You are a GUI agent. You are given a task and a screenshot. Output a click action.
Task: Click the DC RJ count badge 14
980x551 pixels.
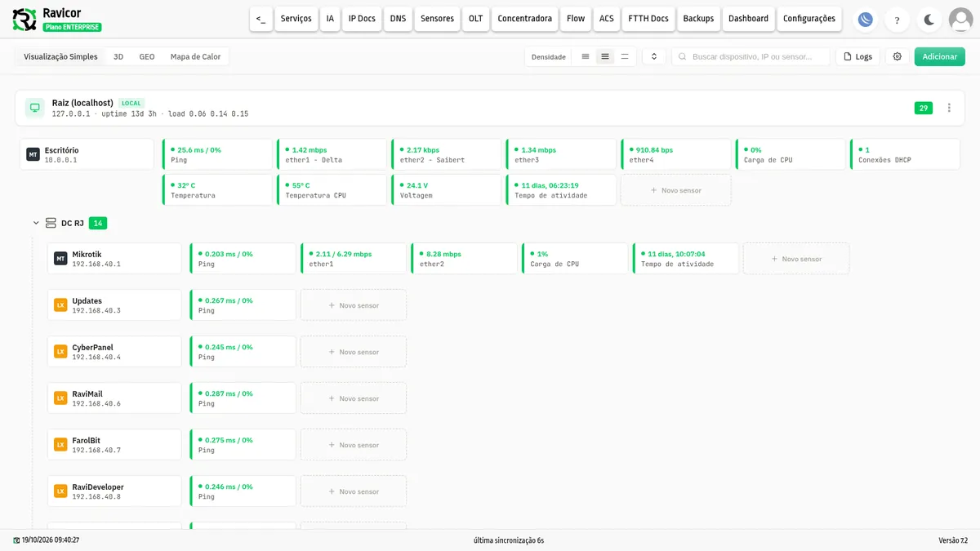[x=98, y=223]
